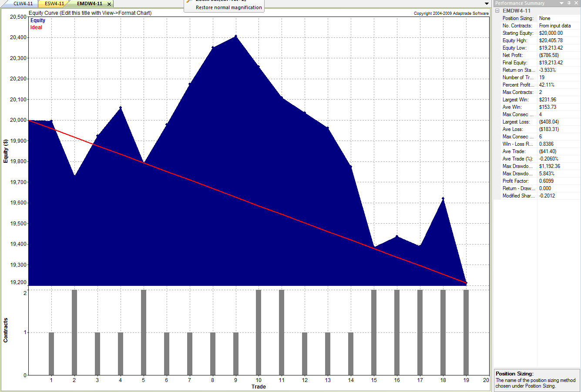Click the contracts bar for trade 17

[420, 332]
